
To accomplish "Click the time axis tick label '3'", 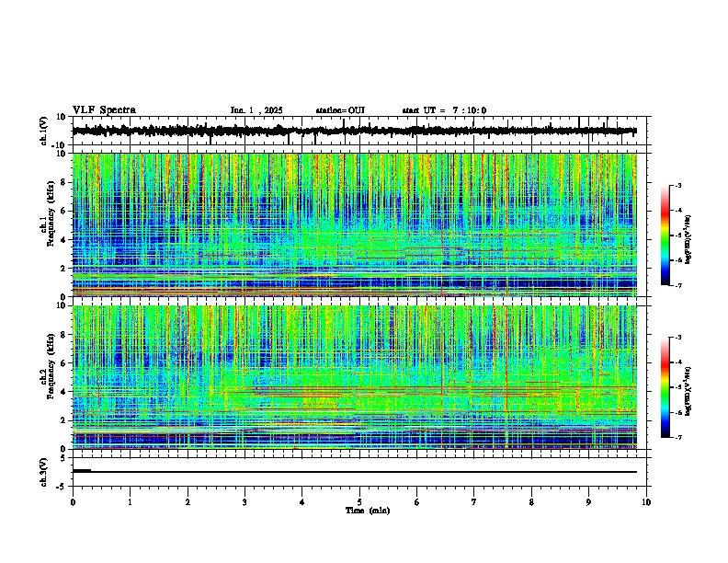I will (x=245, y=502).
